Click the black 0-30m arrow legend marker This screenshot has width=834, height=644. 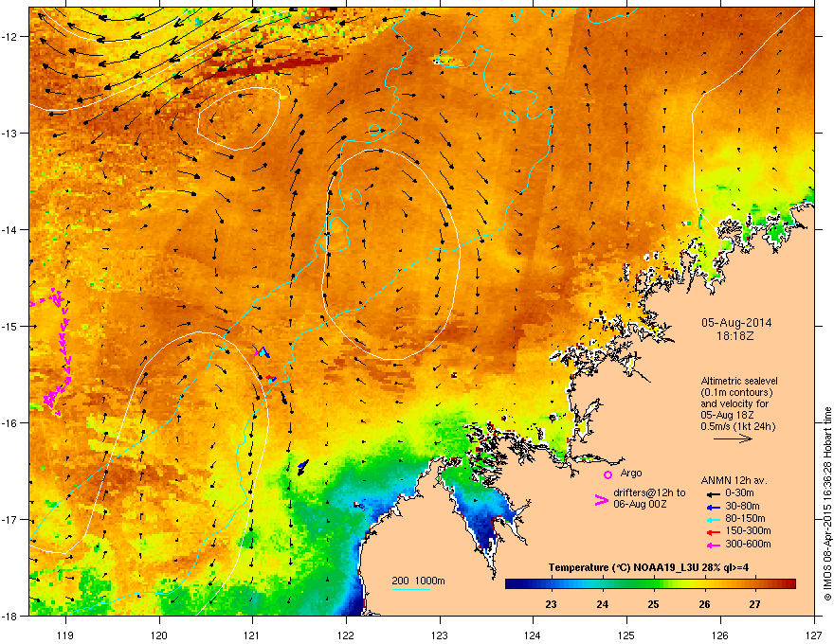tap(714, 493)
